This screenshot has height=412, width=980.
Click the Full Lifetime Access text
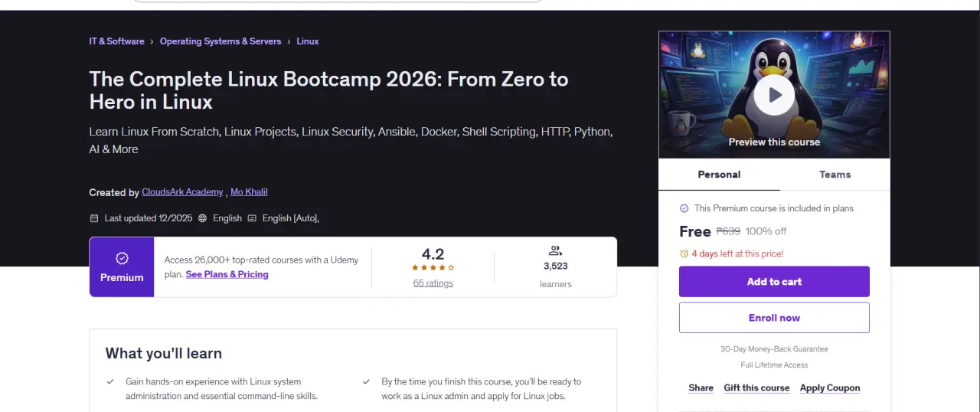click(774, 365)
